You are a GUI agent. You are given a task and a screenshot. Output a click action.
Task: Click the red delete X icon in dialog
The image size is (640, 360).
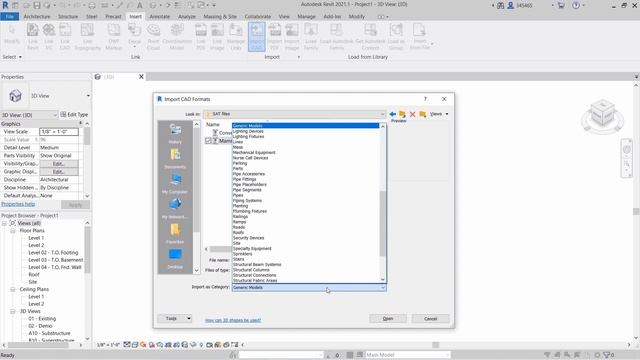(412, 114)
